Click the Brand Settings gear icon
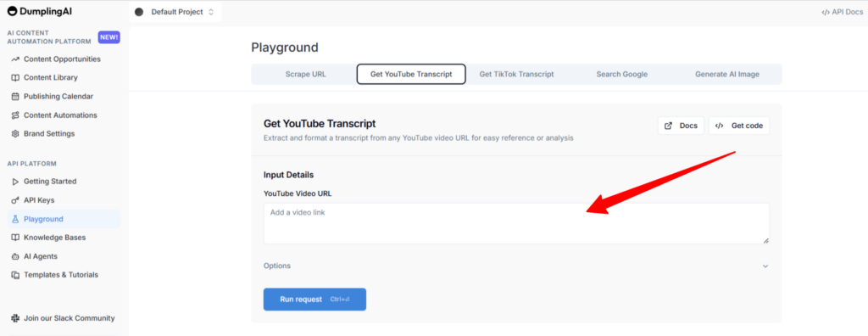This screenshot has height=336, width=868. coord(15,133)
